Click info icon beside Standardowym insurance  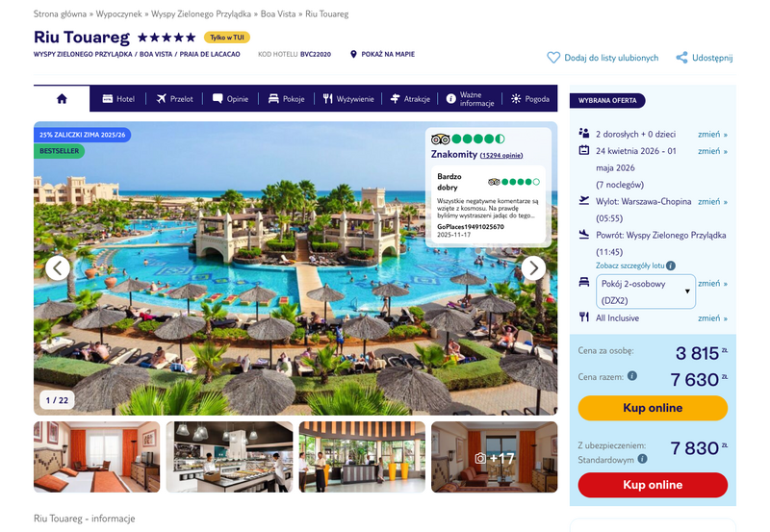tap(642, 459)
